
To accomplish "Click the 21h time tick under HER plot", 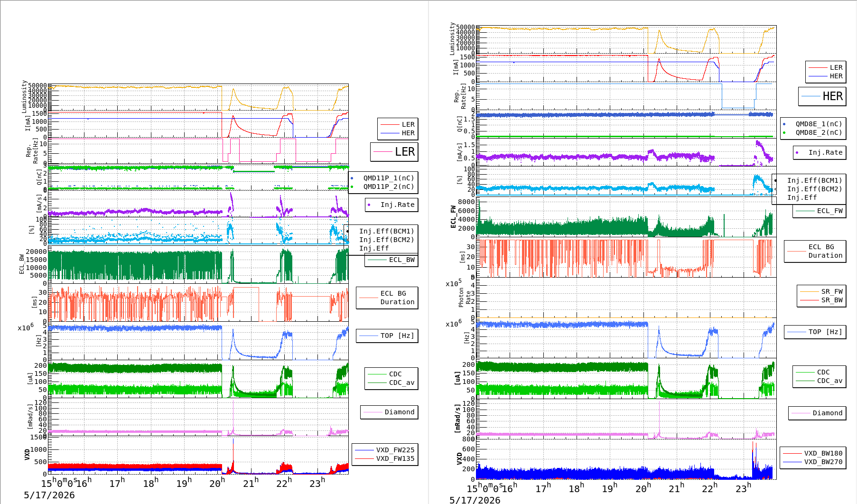I will click(x=677, y=488).
